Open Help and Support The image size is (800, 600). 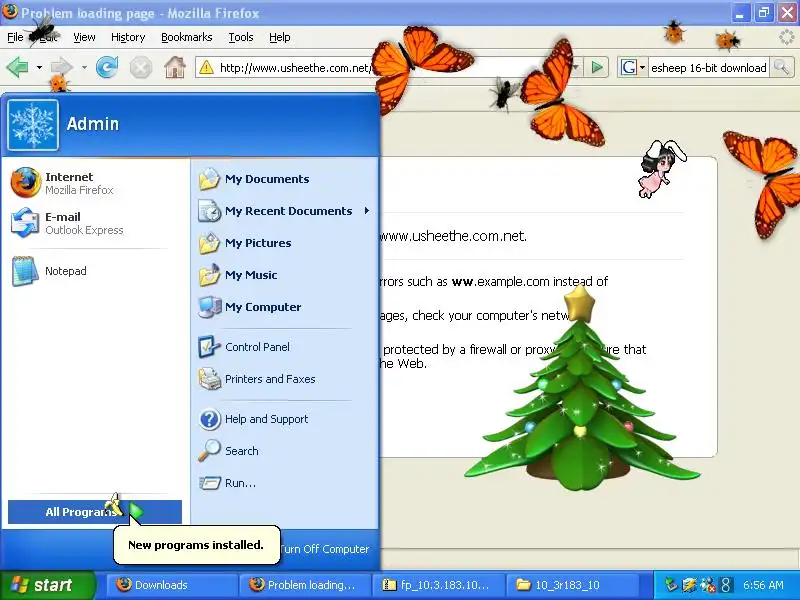[285, 419]
